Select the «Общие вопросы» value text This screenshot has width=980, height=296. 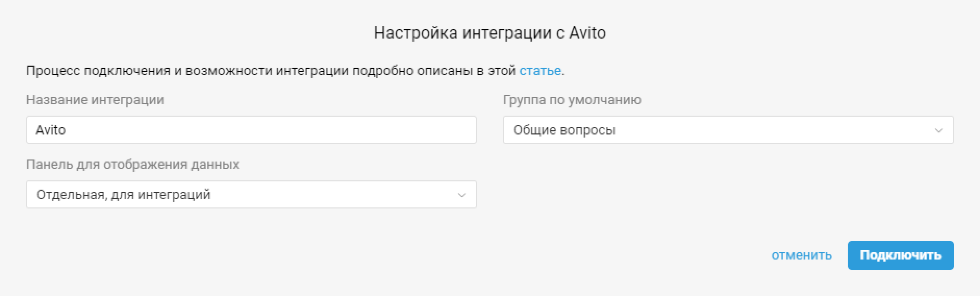pyautogui.click(x=564, y=130)
